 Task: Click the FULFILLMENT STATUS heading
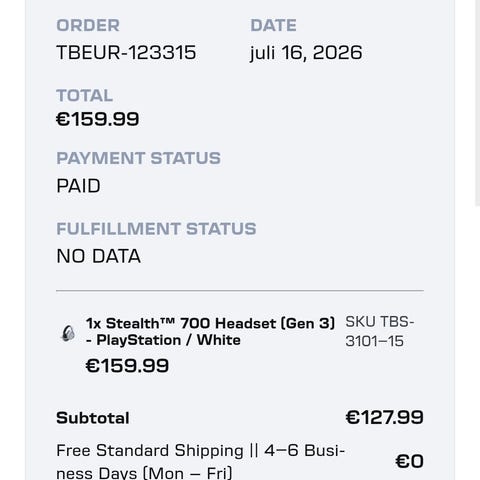point(156,229)
